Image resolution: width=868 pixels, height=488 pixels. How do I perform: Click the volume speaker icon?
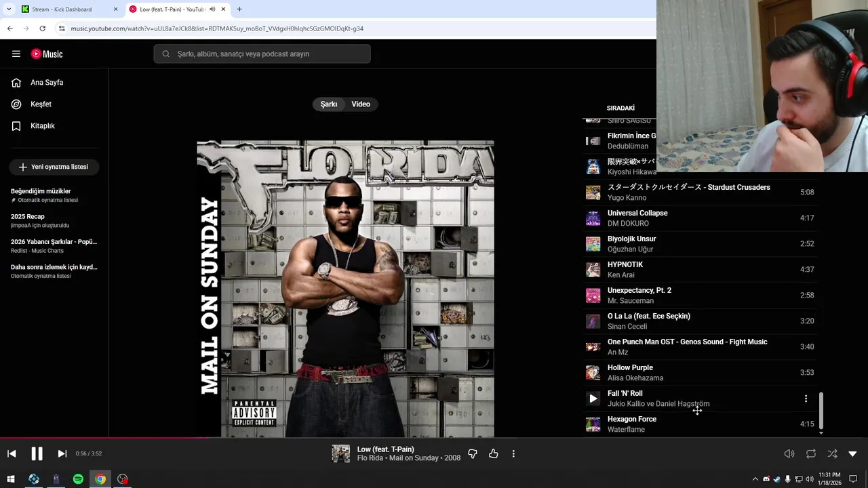(789, 454)
